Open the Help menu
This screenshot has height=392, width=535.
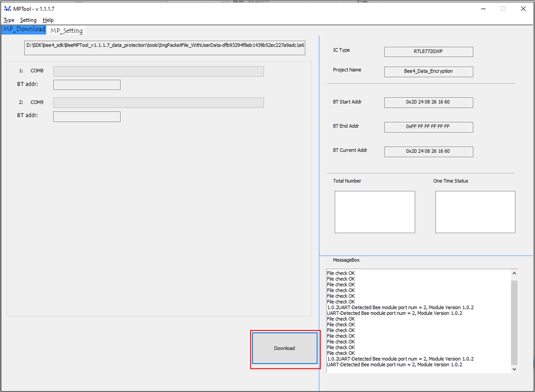pyautogui.click(x=48, y=20)
